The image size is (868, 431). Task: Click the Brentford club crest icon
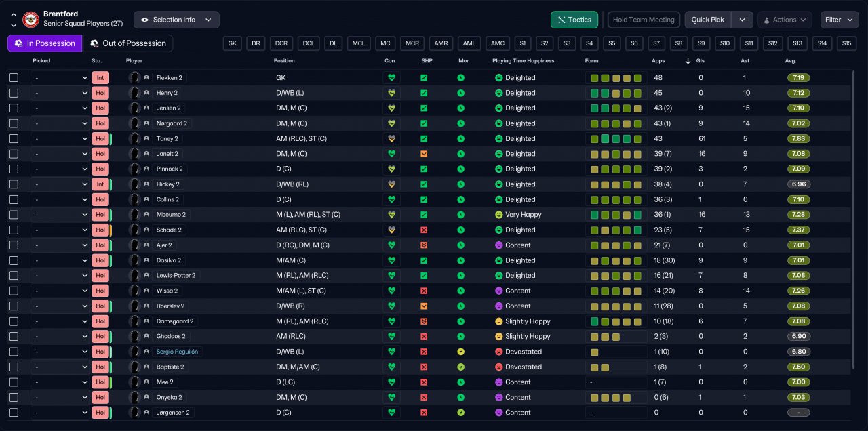31,20
